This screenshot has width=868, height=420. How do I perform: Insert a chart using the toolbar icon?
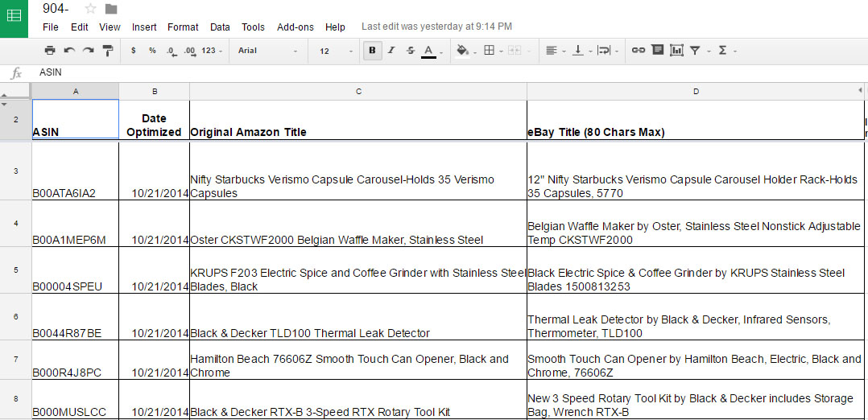point(676,51)
